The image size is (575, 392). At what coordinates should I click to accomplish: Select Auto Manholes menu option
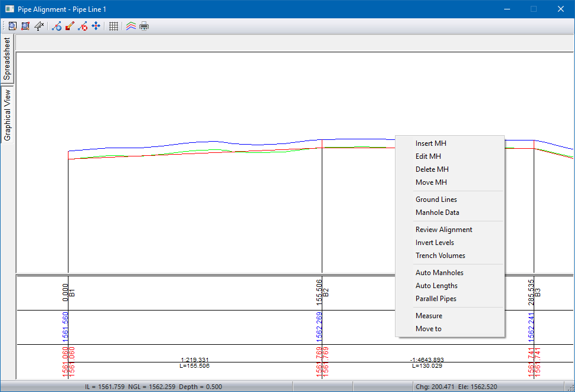point(439,273)
